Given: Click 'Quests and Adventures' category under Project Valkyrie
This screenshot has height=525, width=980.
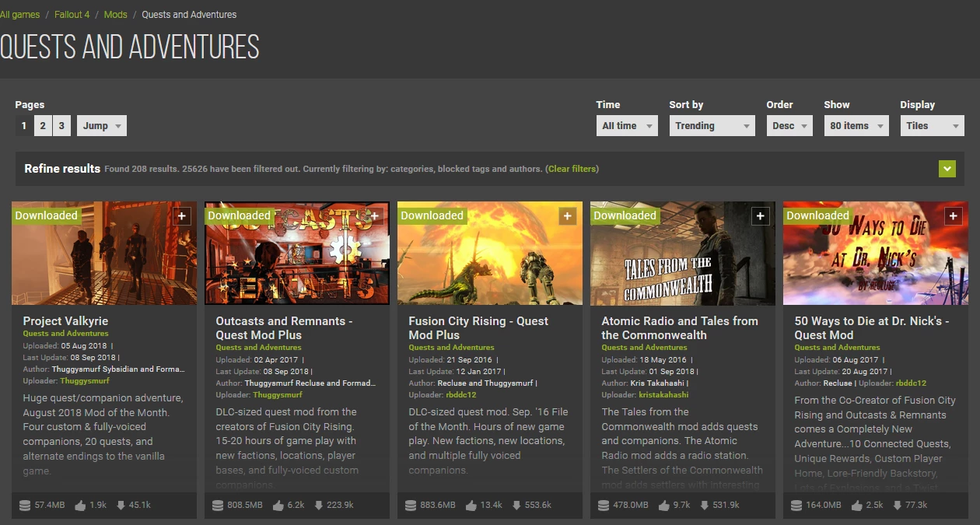Looking at the screenshot, I should (x=66, y=334).
